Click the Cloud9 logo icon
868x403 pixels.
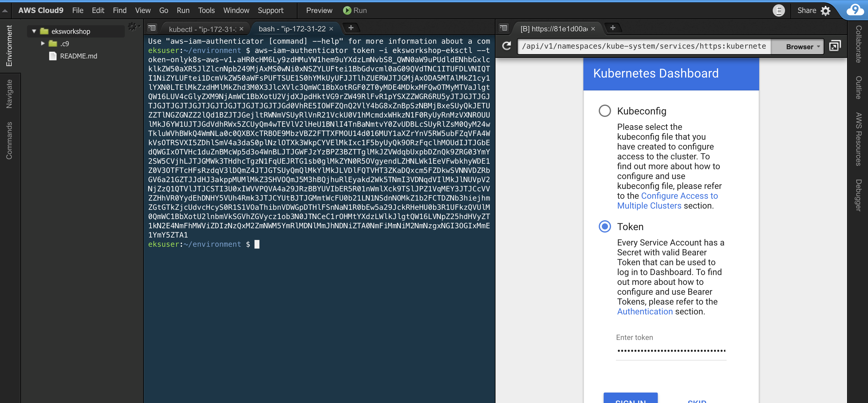click(x=854, y=10)
